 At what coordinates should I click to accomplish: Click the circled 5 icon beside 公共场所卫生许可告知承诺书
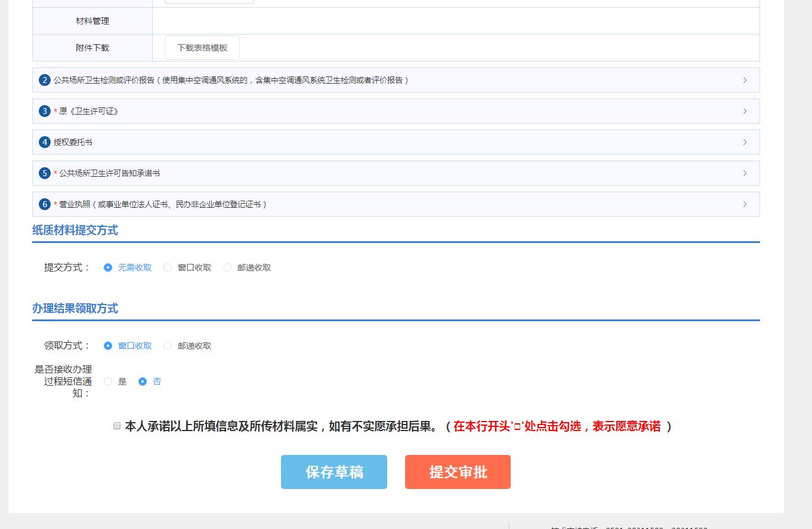click(x=44, y=173)
